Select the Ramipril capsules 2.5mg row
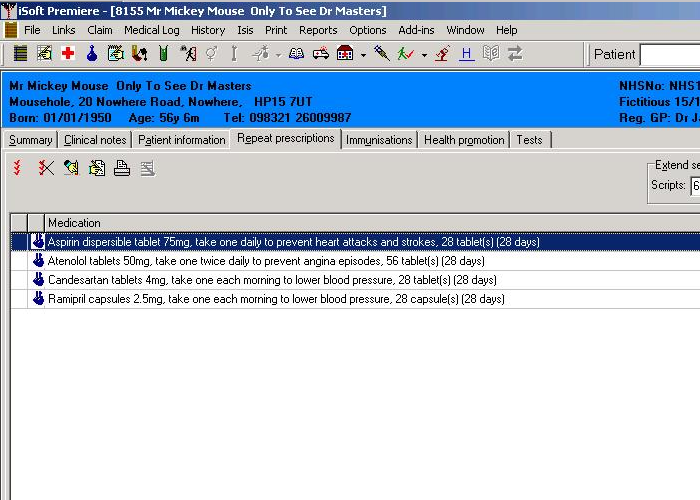This screenshot has height=500, width=700. [x=355, y=299]
